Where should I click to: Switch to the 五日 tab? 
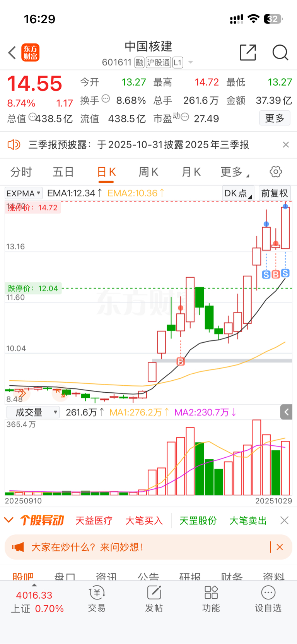pos(63,172)
